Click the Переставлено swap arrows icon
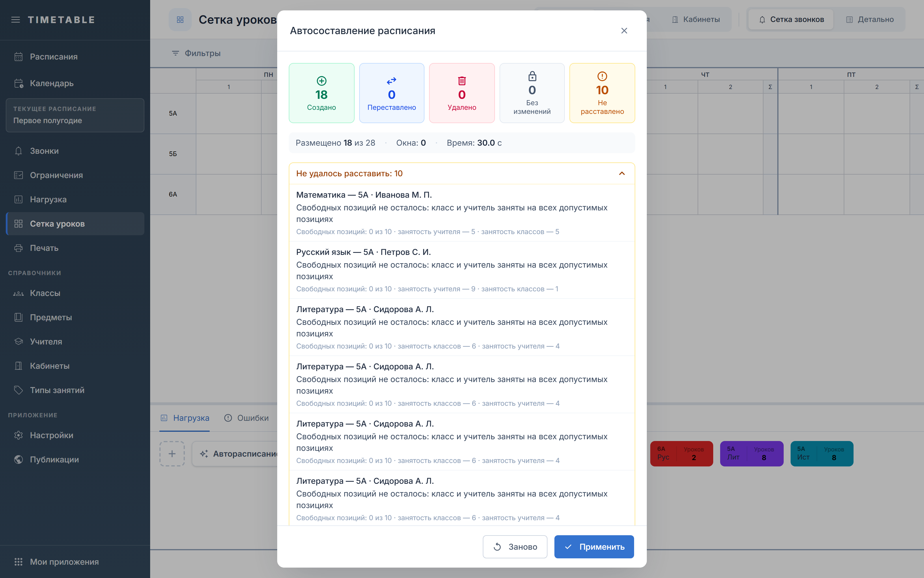 (x=392, y=81)
